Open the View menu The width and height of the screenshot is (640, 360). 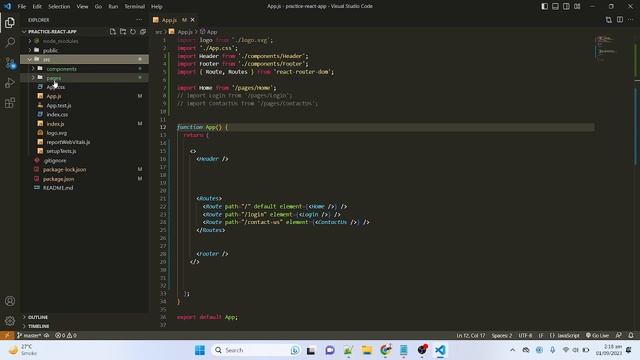pyautogui.click(x=82, y=6)
